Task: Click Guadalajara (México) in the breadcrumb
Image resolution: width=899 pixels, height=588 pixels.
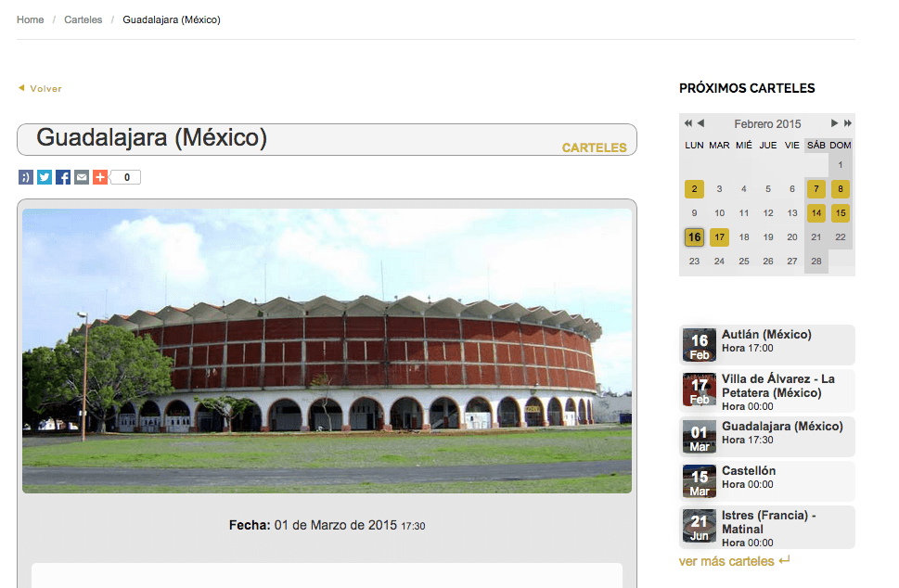Action: (x=172, y=19)
